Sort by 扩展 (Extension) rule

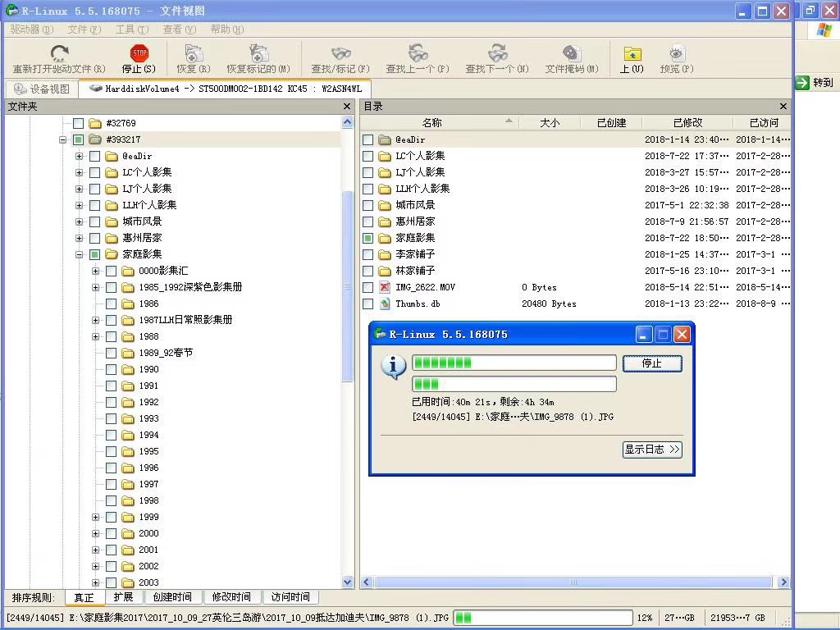(124, 597)
